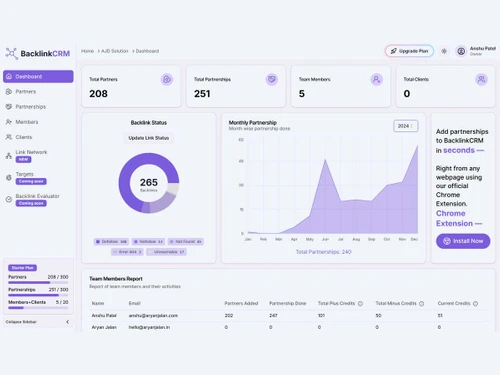Click the Total Minus Credits info icon
The height and width of the screenshot is (375, 500).
[421, 304]
